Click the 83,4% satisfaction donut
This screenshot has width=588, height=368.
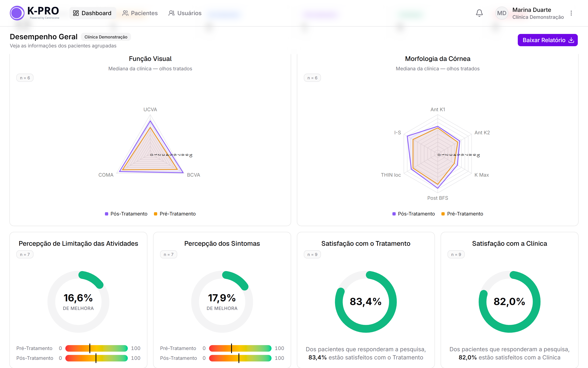[x=366, y=302]
